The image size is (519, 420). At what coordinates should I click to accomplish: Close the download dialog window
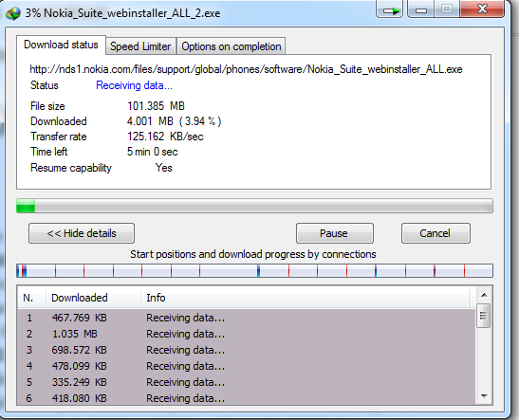[482, 9]
